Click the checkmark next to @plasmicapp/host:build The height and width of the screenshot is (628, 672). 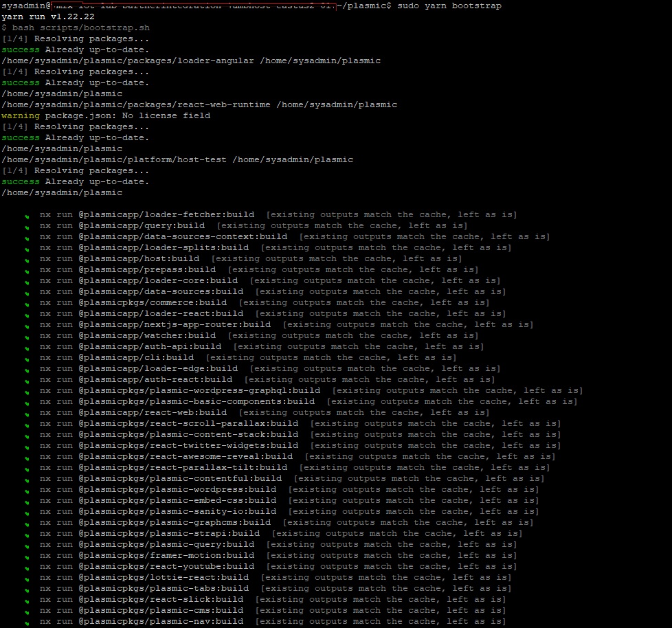(x=27, y=260)
